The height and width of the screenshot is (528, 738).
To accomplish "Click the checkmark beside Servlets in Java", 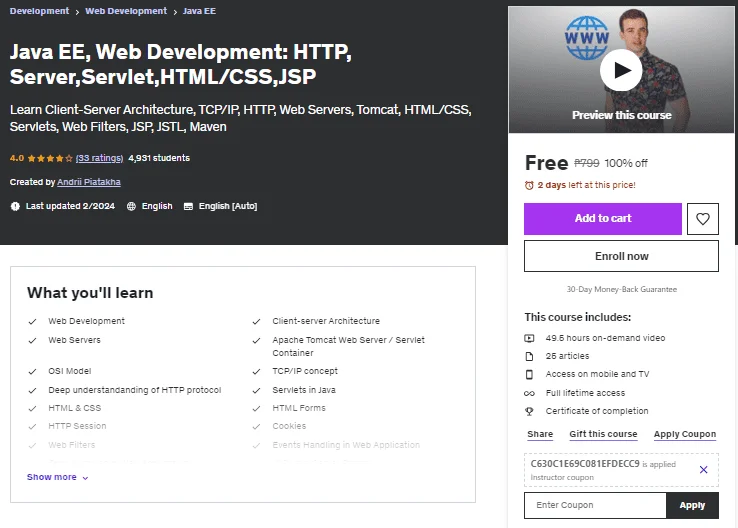I will [257, 390].
